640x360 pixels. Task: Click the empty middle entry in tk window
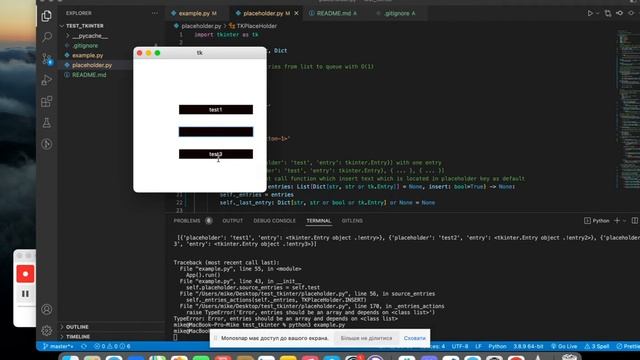(216, 131)
